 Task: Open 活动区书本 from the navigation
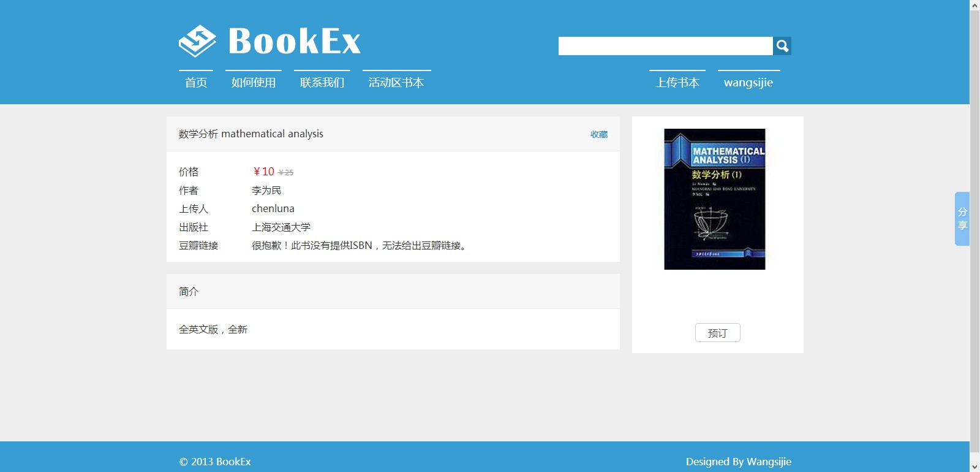pyautogui.click(x=396, y=83)
